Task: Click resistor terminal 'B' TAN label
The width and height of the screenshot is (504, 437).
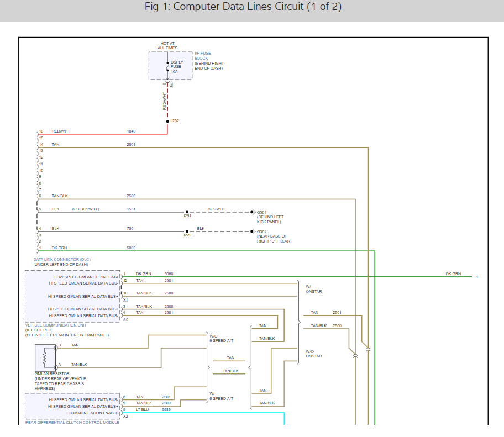Action: [x=75, y=345]
